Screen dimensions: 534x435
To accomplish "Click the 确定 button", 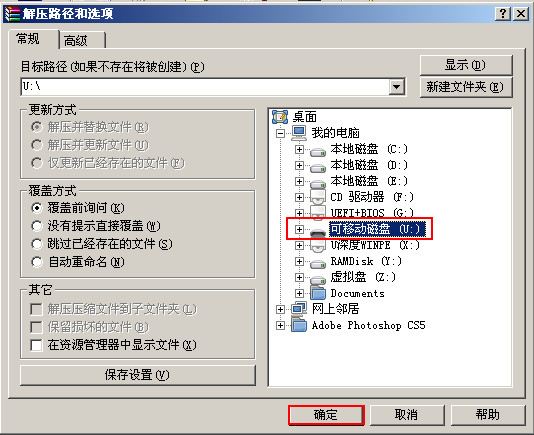I will click(x=326, y=415).
